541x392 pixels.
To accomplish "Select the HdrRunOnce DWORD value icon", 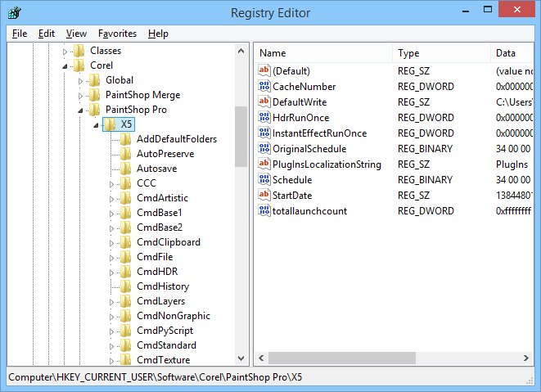I will pyautogui.click(x=264, y=117).
